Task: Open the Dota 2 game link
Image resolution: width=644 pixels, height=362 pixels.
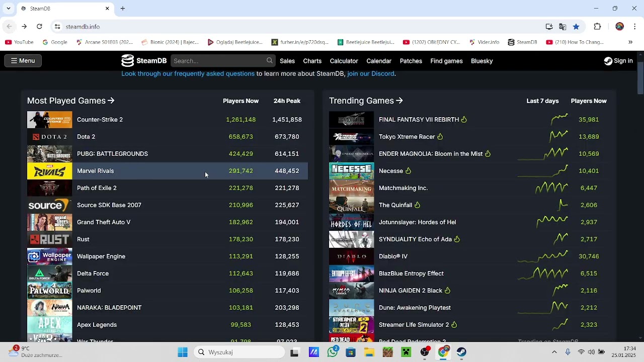Action: point(86,137)
